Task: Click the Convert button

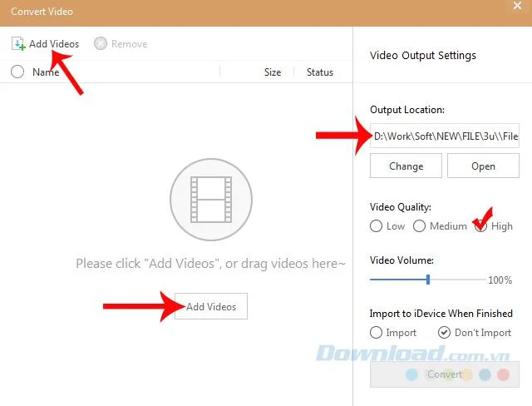Action: click(x=445, y=374)
